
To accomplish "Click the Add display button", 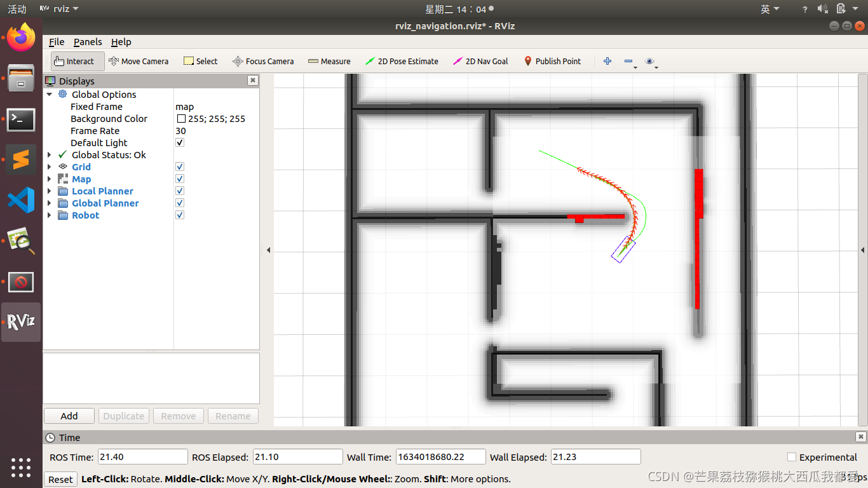I will coord(69,416).
